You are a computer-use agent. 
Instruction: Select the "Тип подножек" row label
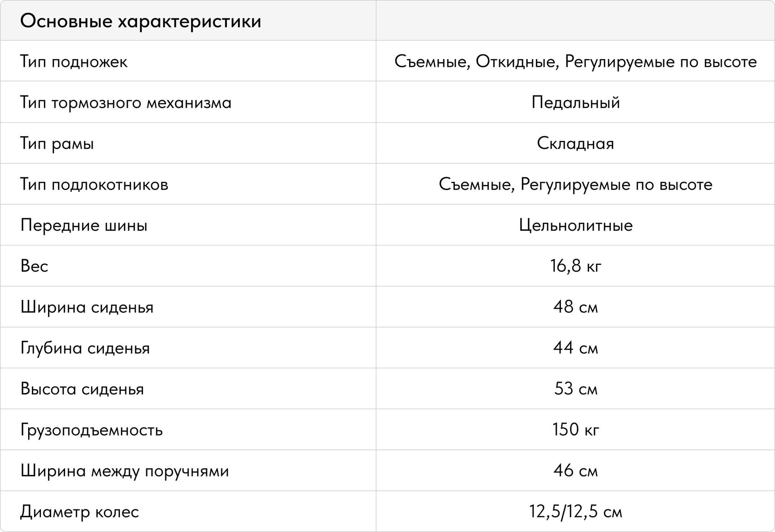tap(74, 61)
